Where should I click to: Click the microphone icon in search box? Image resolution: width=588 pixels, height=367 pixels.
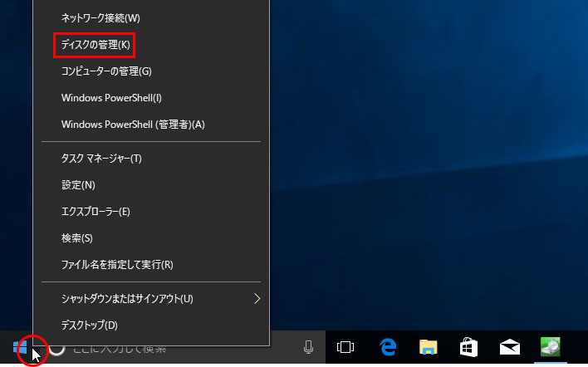[x=308, y=348]
